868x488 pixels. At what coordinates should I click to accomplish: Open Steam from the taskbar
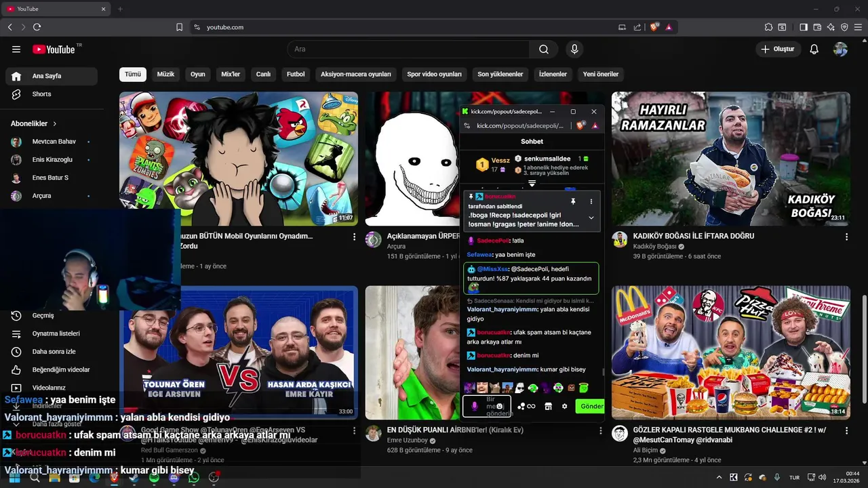point(134,477)
